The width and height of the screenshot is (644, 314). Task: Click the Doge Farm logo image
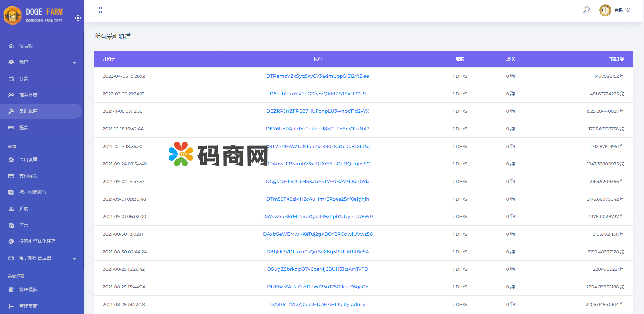(13, 15)
